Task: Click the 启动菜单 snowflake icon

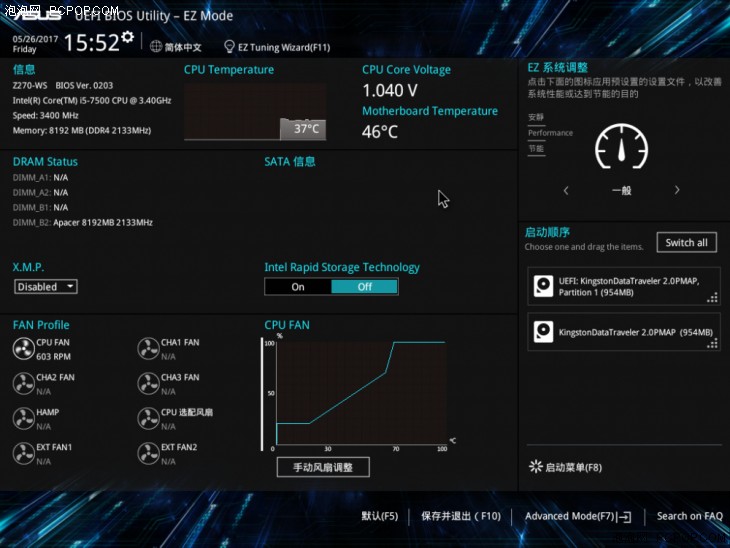Action: (x=535, y=467)
